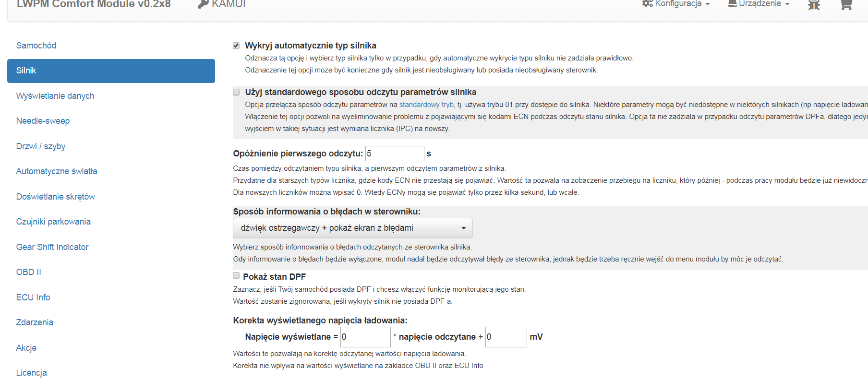Open the shopping cart icon

tap(846, 4)
